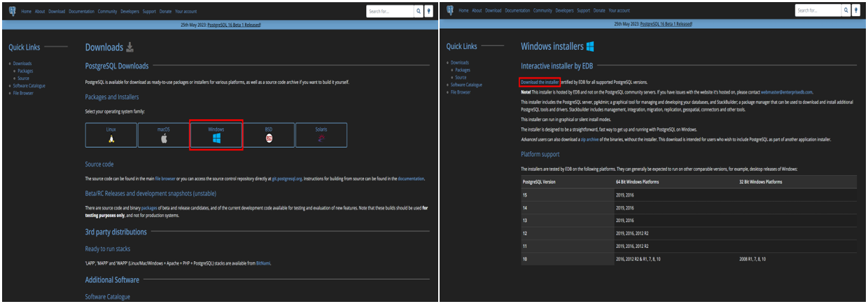Click the 64 Bit Windows Platforms header
The image size is (868, 304).
tap(638, 181)
